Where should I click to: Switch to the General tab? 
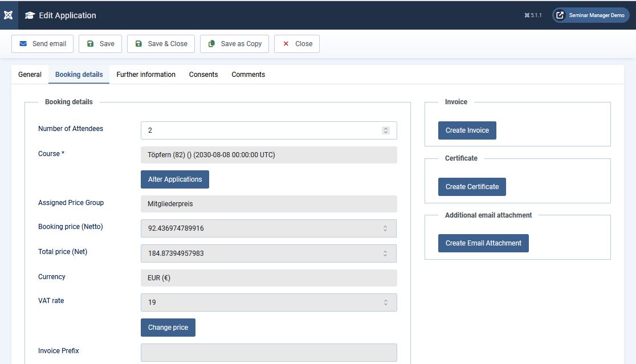tap(30, 75)
